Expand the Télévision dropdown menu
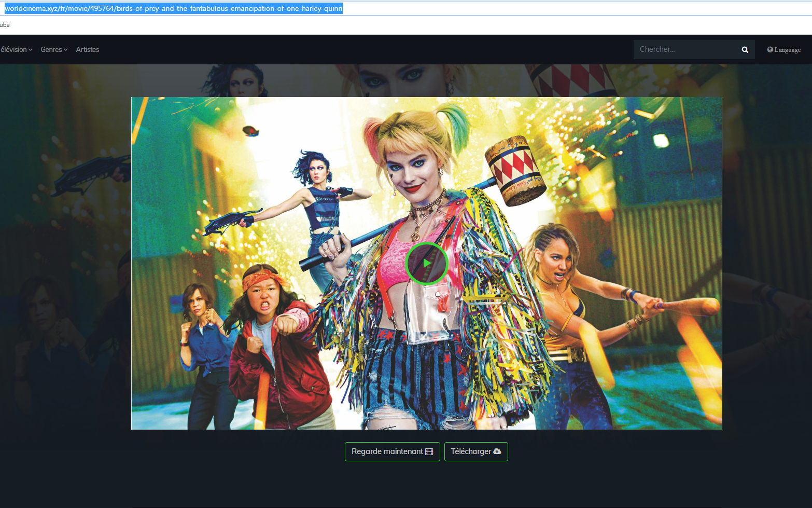Screen dimensions: 812x508 [16, 49]
